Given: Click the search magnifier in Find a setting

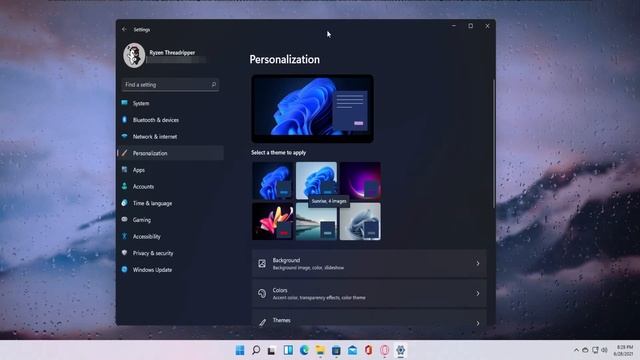Looking at the screenshot, I should point(213,84).
